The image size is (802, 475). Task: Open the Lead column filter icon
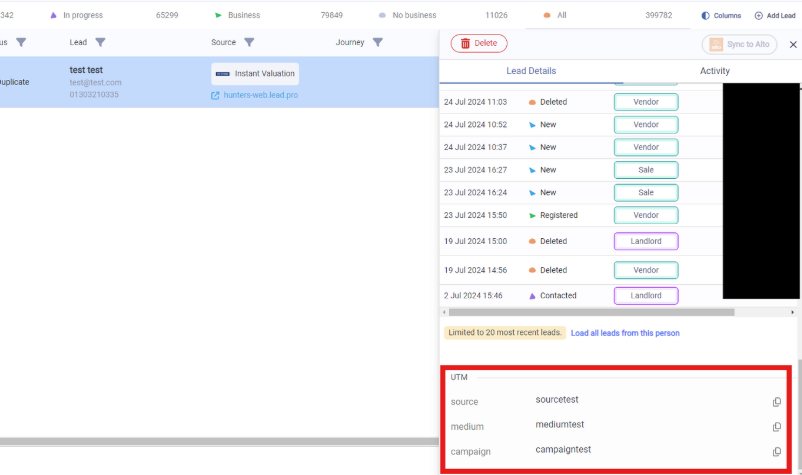pos(100,42)
